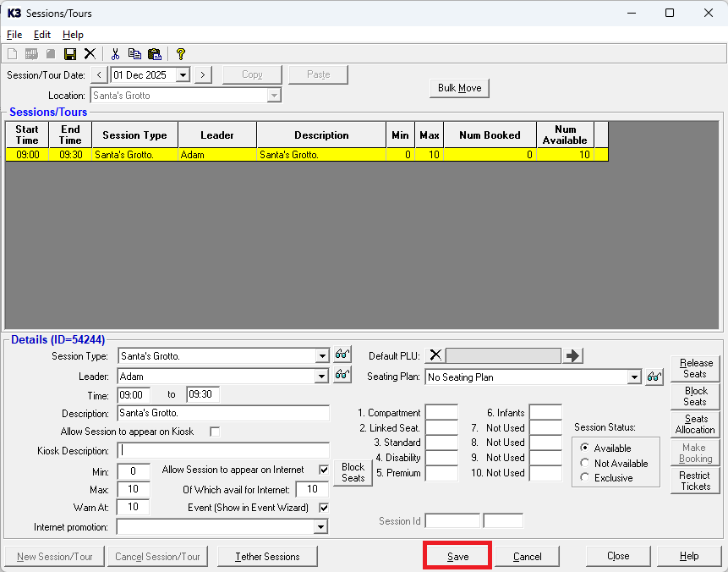Click in the Kiosk Description field
Viewport: 728px width, 572px height.
tap(223, 451)
